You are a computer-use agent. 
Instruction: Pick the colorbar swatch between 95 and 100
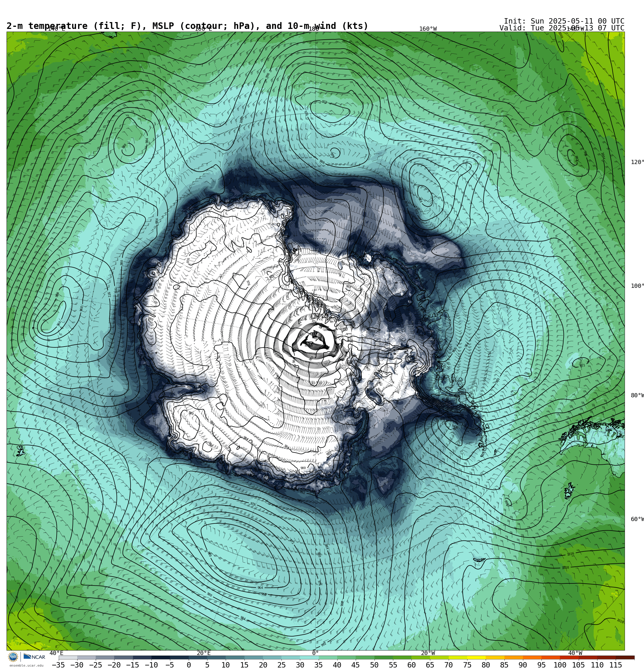(551, 657)
